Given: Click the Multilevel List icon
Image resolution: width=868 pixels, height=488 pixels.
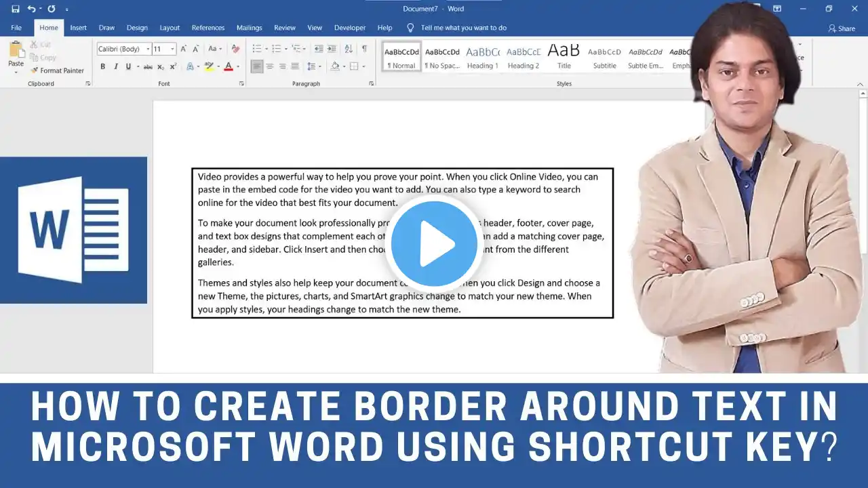Looking at the screenshot, I should 295,49.
